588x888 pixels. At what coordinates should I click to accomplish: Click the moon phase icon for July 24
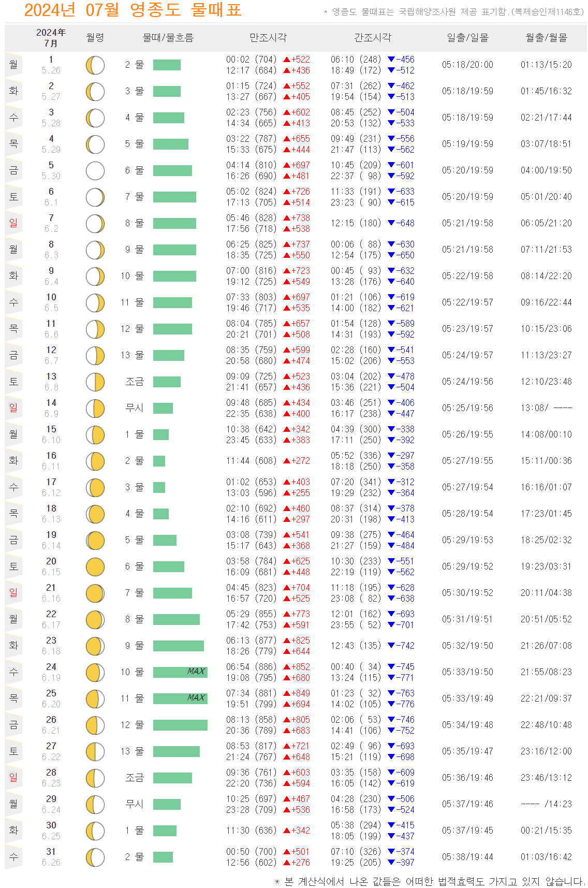[x=95, y=673]
